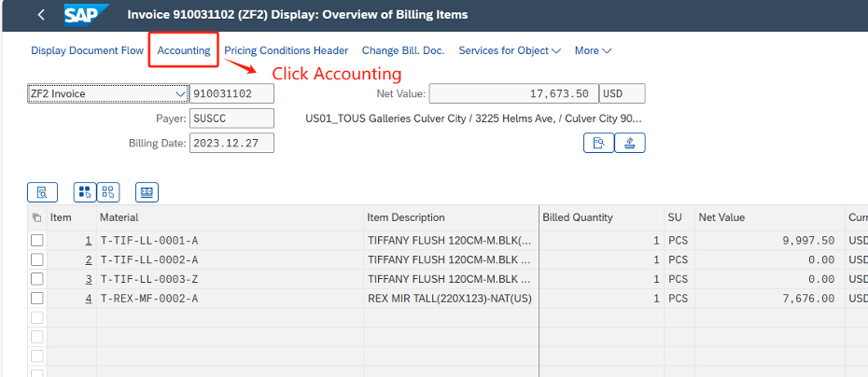Viewport: 868px width, 377px height.
Task: Click Display Document Flow
Action: [x=87, y=50]
